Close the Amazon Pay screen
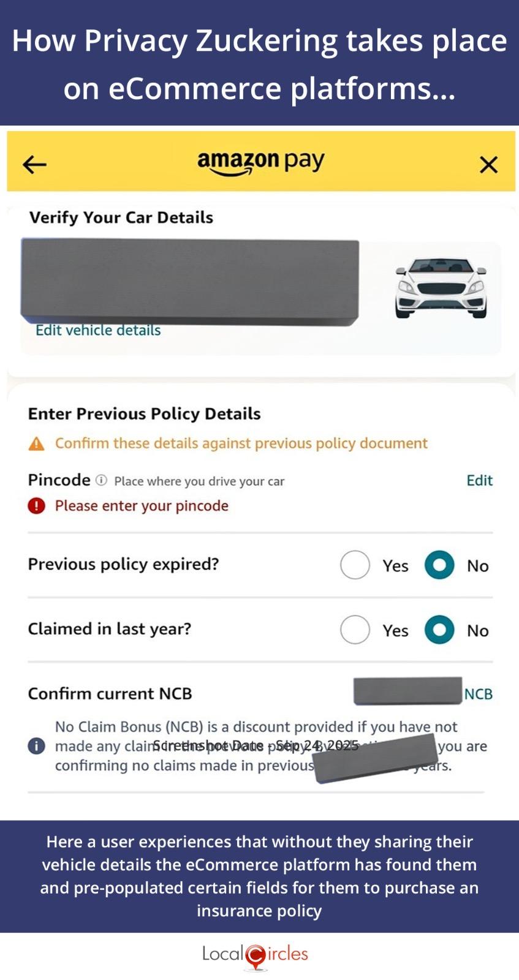Image resolution: width=519 pixels, height=980 pixels. pyautogui.click(x=488, y=164)
